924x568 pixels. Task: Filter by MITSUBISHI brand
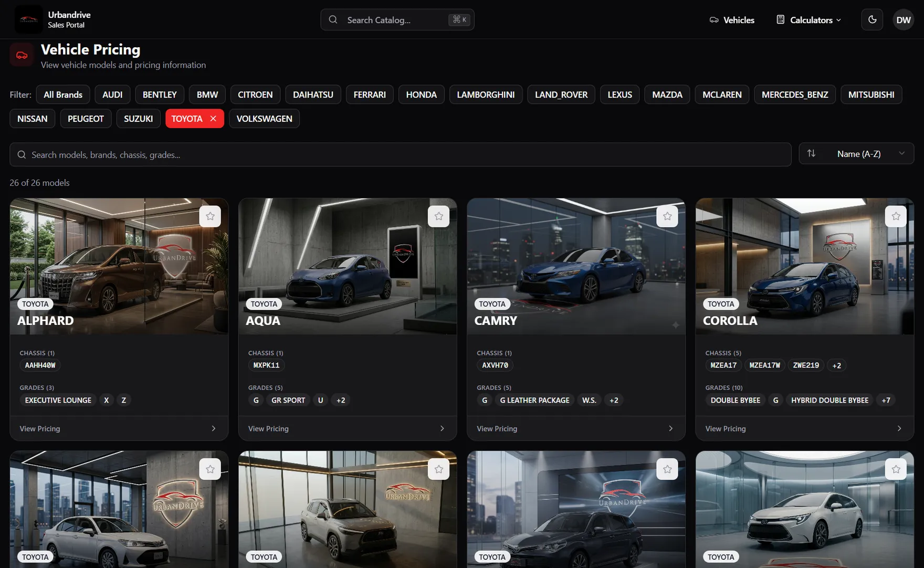[x=871, y=94]
